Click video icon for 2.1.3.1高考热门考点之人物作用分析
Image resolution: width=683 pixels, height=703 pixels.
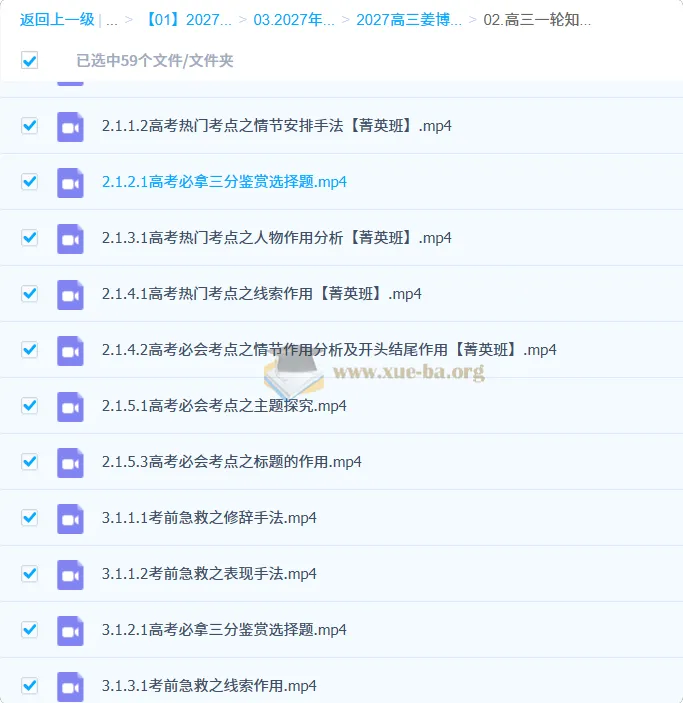click(x=70, y=239)
